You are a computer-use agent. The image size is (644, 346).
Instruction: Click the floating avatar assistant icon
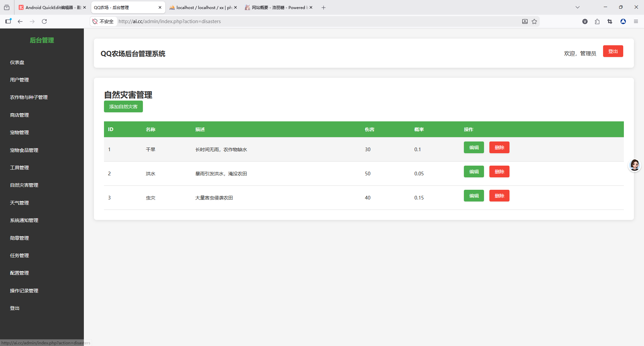click(634, 165)
